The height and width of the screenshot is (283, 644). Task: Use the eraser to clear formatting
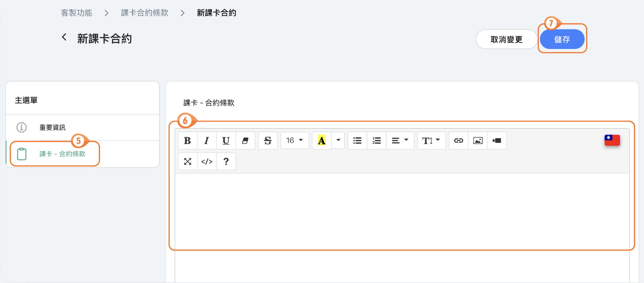click(245, 141)
